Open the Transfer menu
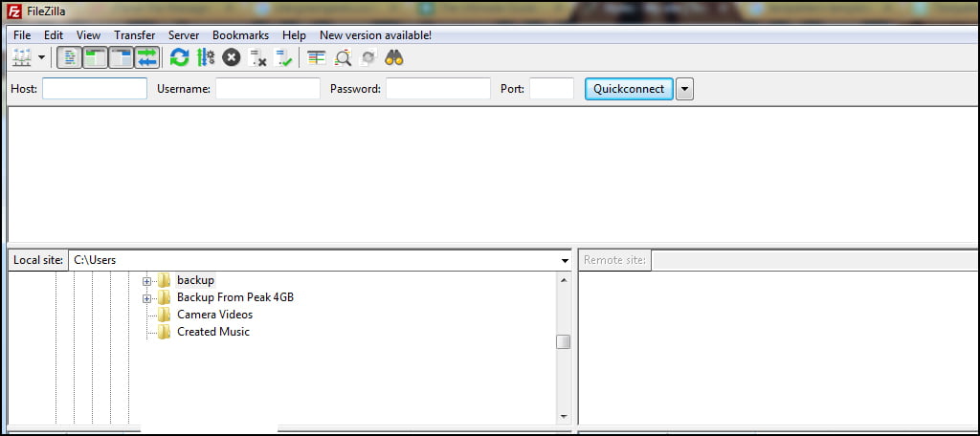980x436 pixels. point(134,35)
